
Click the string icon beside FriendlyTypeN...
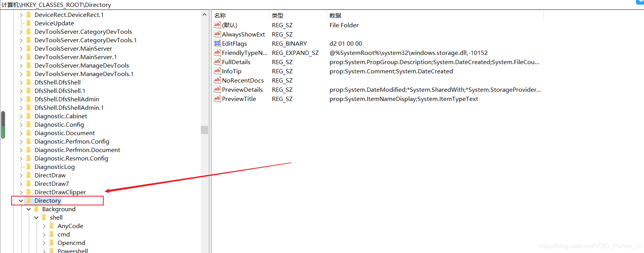click(217, 53)
